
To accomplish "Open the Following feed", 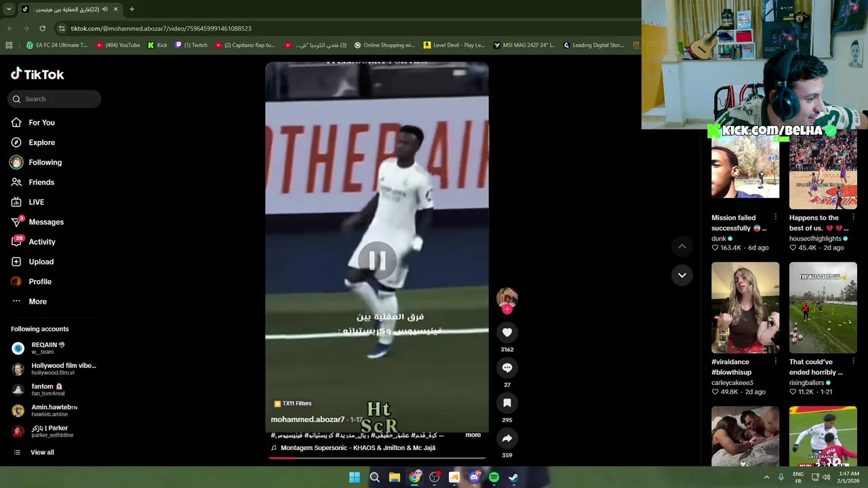I will point(45,163).
